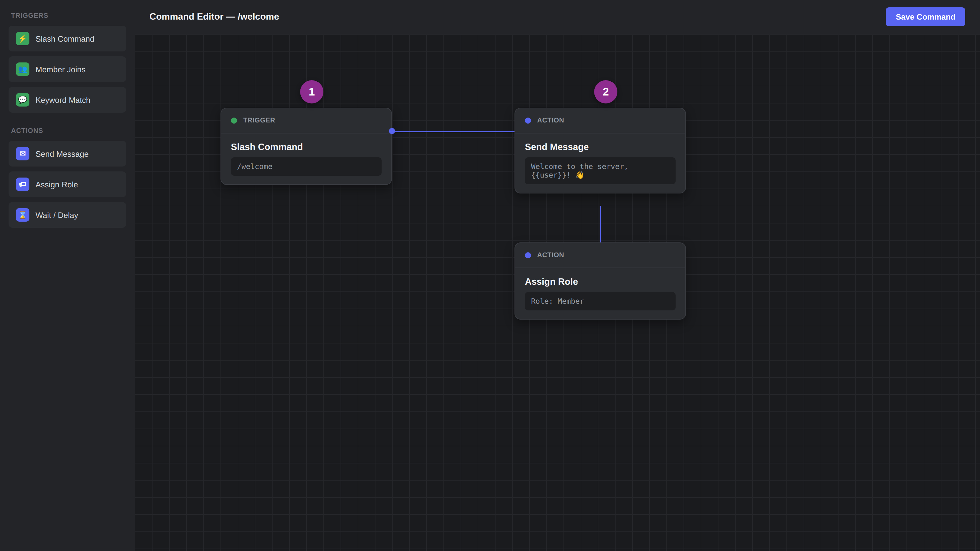Click the lightning bolt Slash Command icon
This screenshot has width=980, height=551.
[22, 39]
